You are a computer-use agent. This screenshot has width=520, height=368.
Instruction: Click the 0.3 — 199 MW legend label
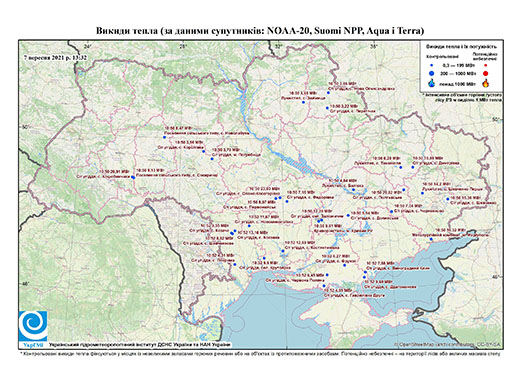[459, 66]
